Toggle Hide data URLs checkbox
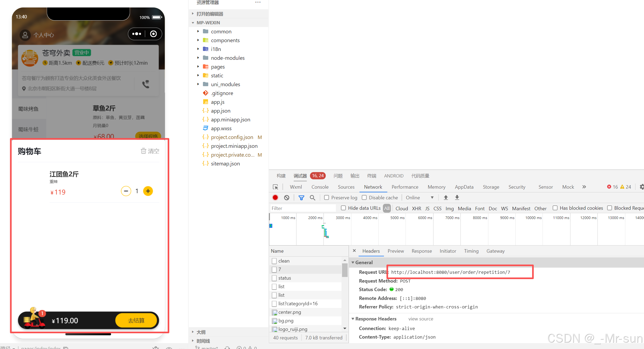This screenshot has width=644, height=349. (343, 208)
